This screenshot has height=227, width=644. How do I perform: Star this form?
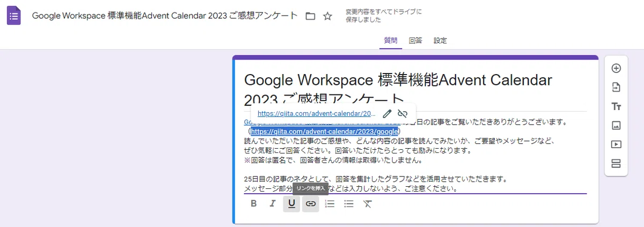(x=327, y=16)
